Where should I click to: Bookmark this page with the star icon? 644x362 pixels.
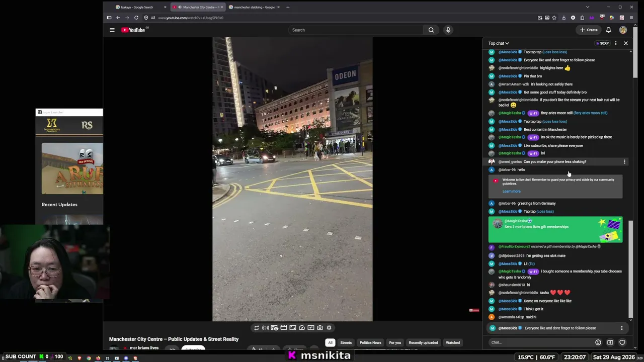tap(554, 18)
